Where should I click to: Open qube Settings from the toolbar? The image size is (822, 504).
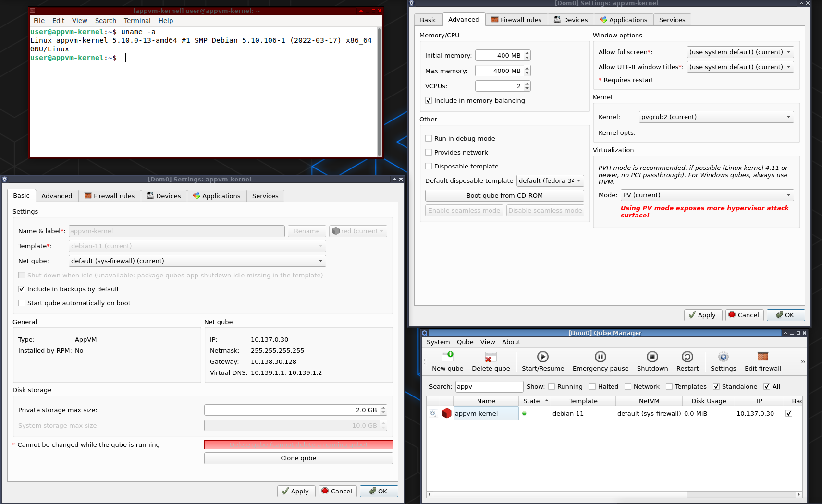coord(723,357)
